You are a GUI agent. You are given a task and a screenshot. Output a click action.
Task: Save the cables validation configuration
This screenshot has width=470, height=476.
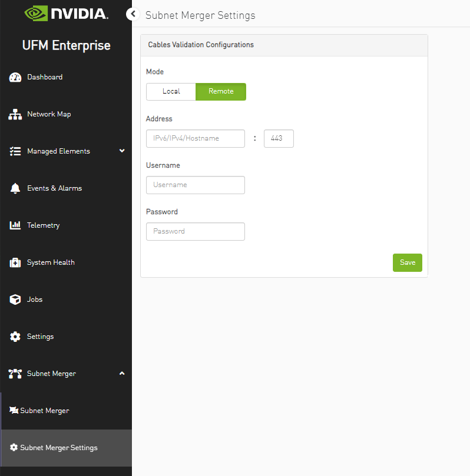click(x=407, y=262)
